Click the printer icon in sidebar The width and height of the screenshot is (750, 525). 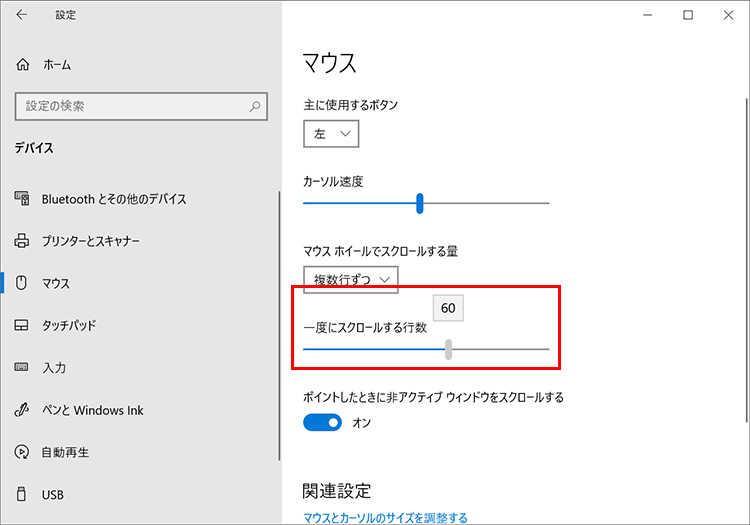pyautogui.click(x=23, y=241)
